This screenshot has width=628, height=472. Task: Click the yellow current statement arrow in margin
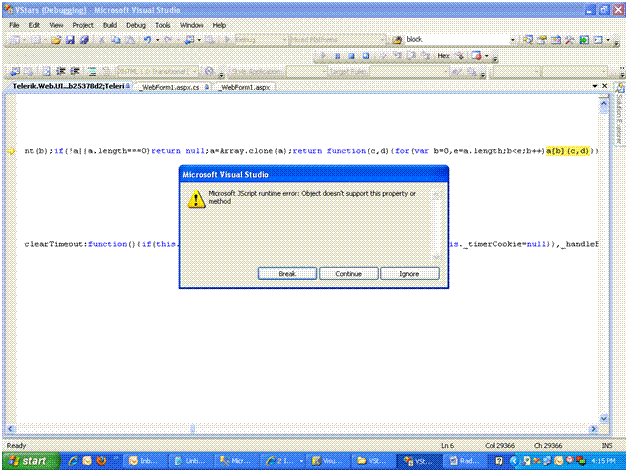(x=10, y=151)
